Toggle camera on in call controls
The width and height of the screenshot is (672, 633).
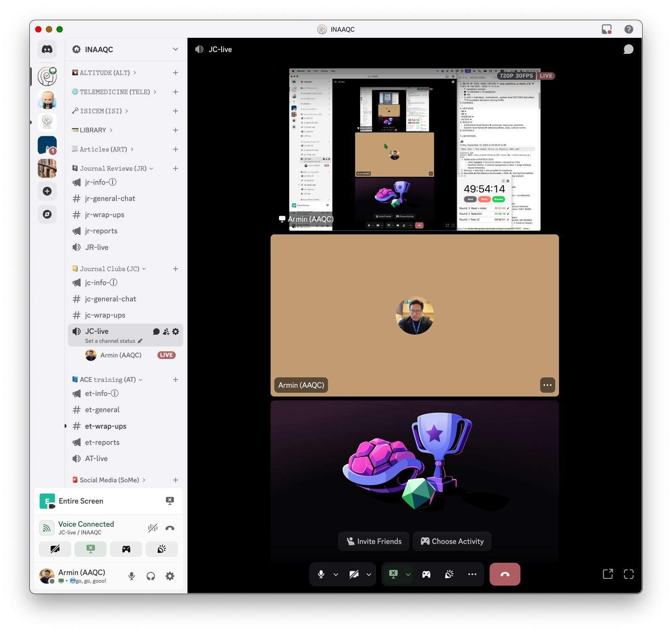pos(354,574)
